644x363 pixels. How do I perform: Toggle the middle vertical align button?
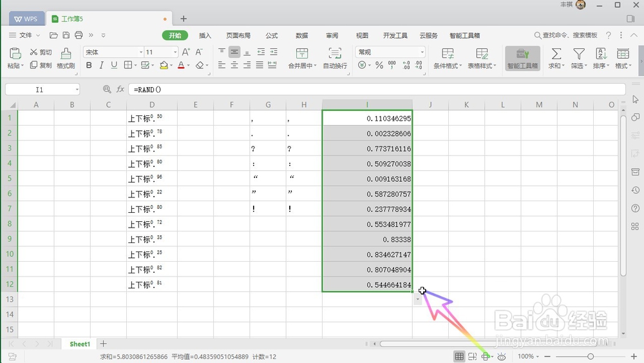click(x=234, y=52)
